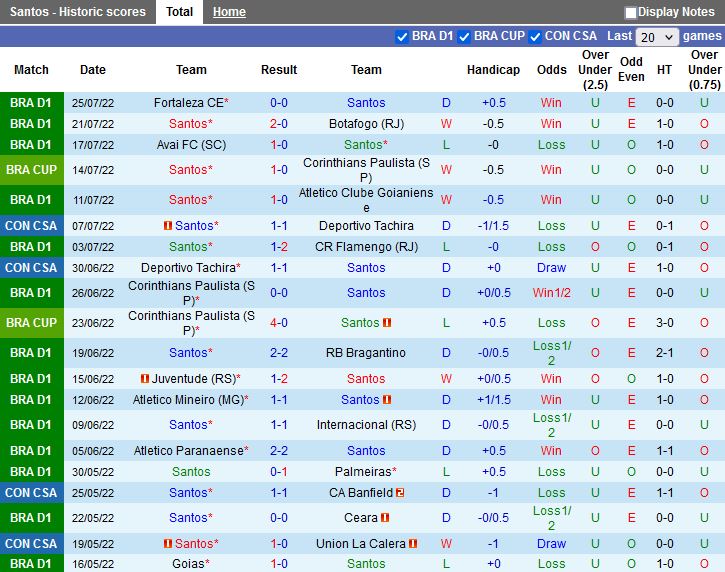Click the Odds column header

(552, 70)
